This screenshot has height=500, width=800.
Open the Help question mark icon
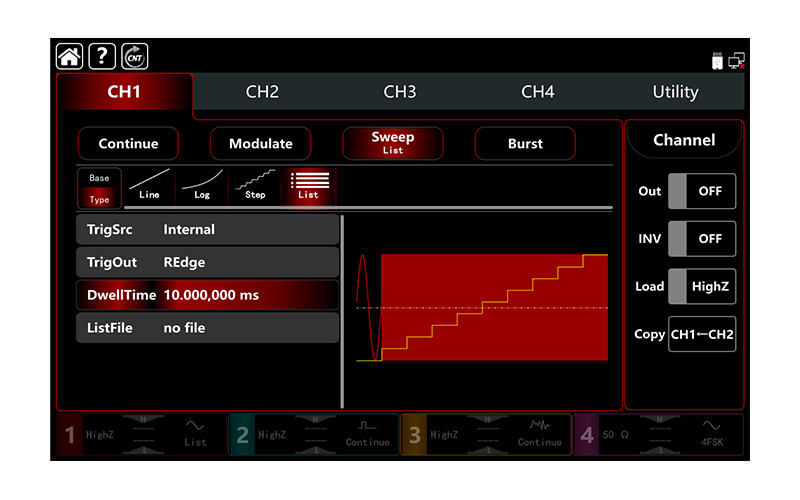tap(101, 57)
